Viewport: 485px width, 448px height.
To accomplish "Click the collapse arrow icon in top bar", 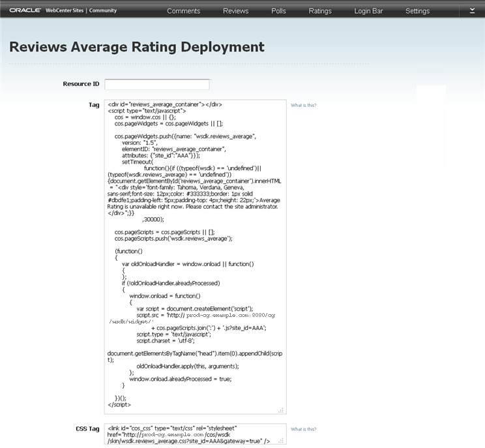I will (x=472, y=11).
